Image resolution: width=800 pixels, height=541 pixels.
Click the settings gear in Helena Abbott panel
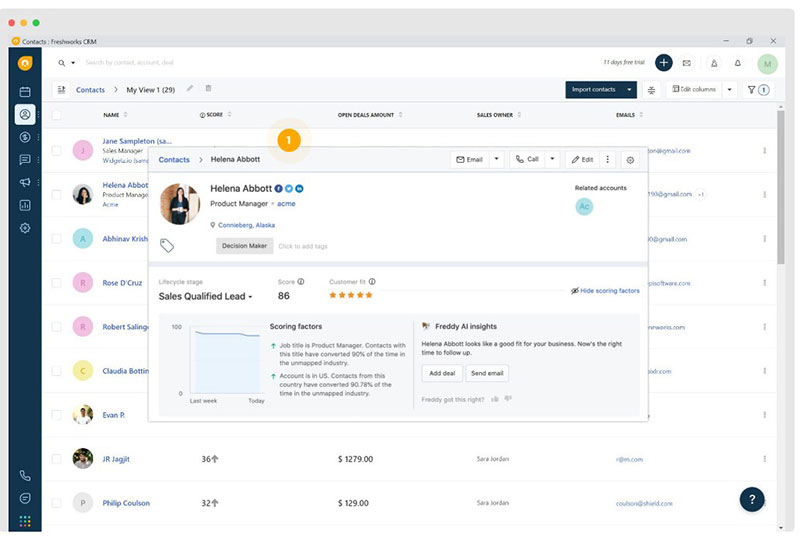pyautogui.click(x=630, y=160)
